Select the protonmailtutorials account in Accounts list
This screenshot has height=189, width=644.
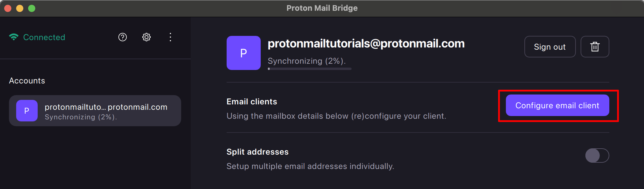pyautogui.click(x=95, y=111)
